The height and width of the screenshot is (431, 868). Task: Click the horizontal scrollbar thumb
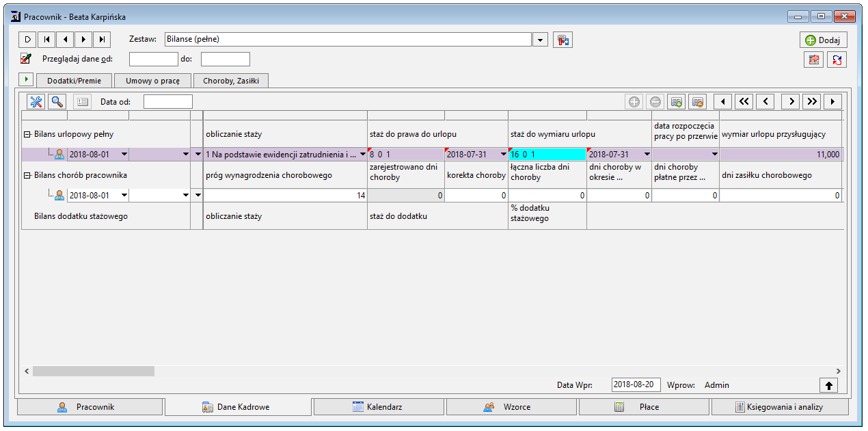click(94, 371)
